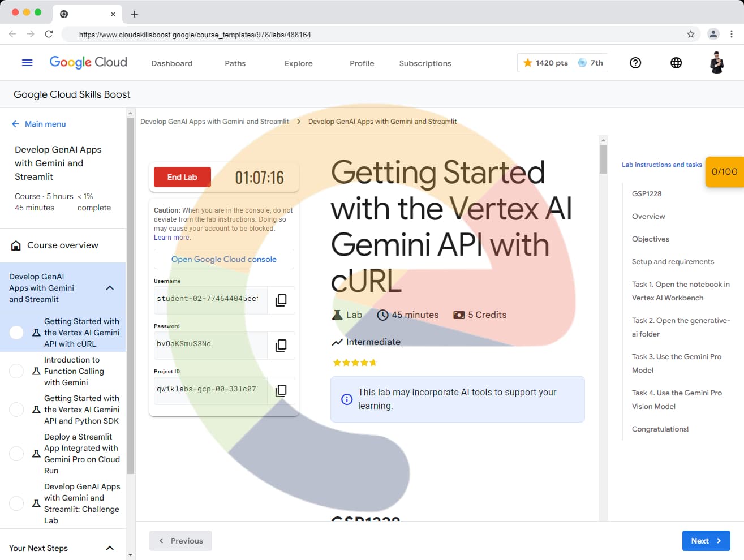This screenshot has width=744, height=560.
Task: Click the Learn more link
Action: [x=172, y=238]
